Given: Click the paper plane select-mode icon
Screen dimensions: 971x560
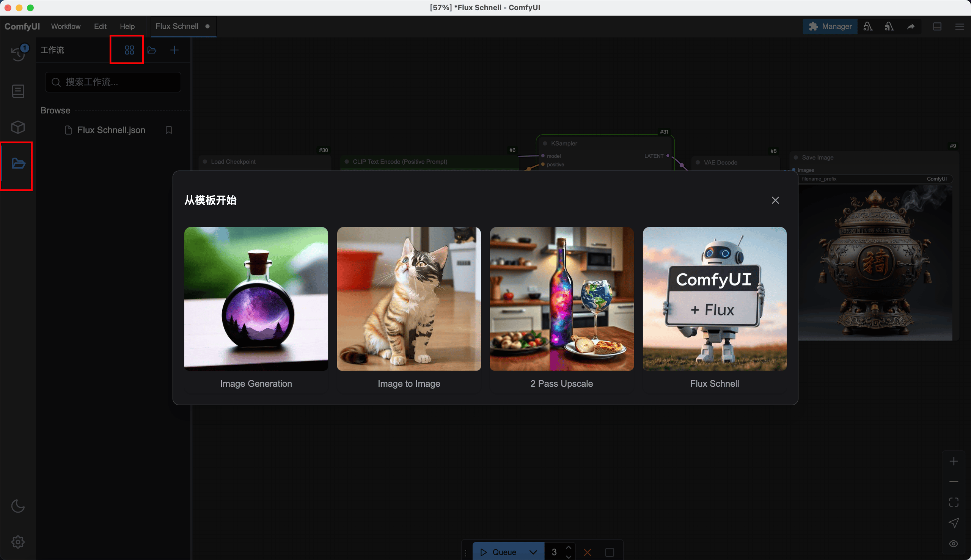Looking at the screenshot, I should 954,523.
